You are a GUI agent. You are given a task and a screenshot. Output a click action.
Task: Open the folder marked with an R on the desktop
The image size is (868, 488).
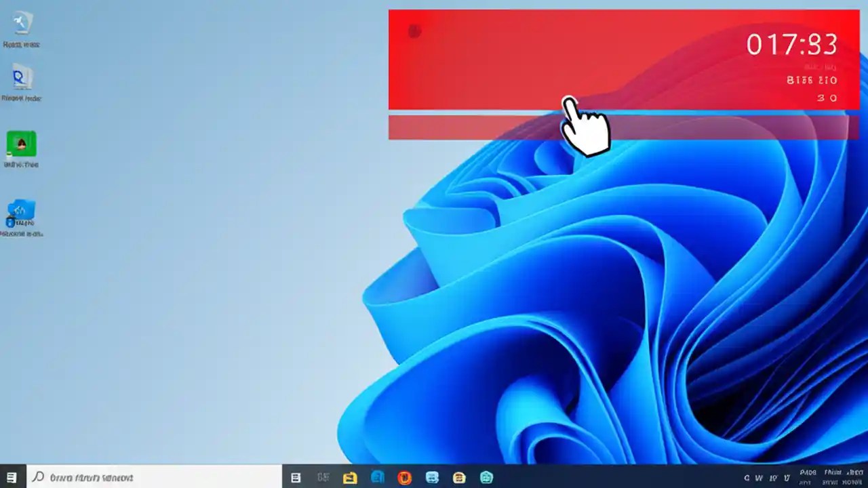22,80
